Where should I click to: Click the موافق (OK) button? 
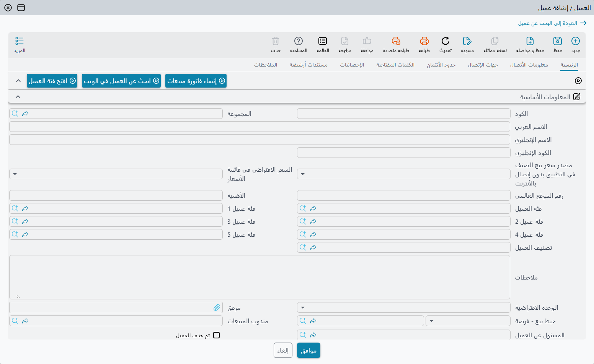pyautogui.click(x=308, y=350)
